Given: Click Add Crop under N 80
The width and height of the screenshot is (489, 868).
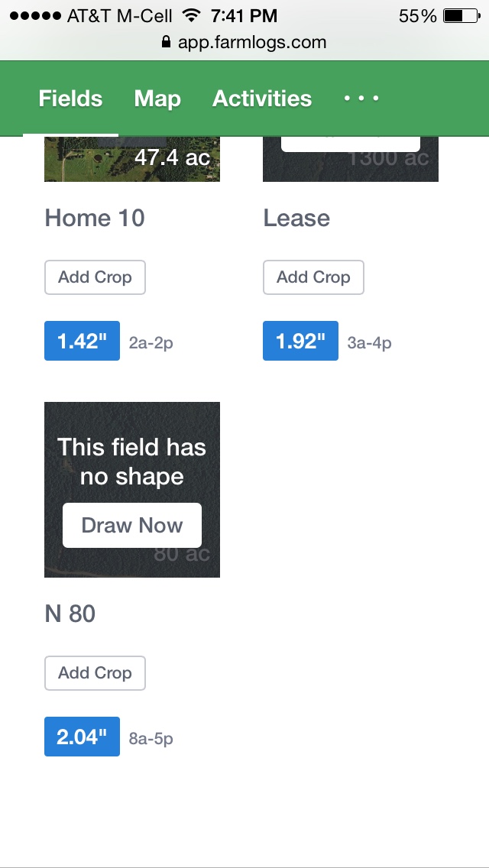Looking at the screenshot, I should click(95, 673).
